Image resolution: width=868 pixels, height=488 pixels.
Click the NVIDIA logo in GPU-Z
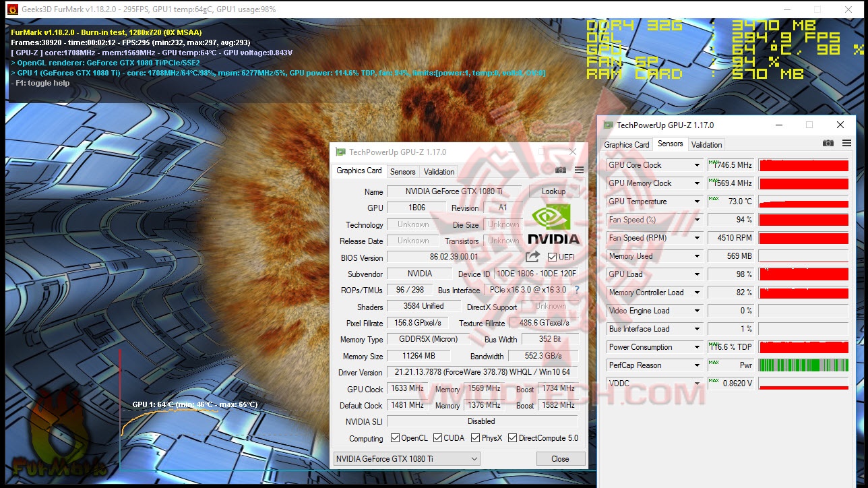(x=553, y=224)
